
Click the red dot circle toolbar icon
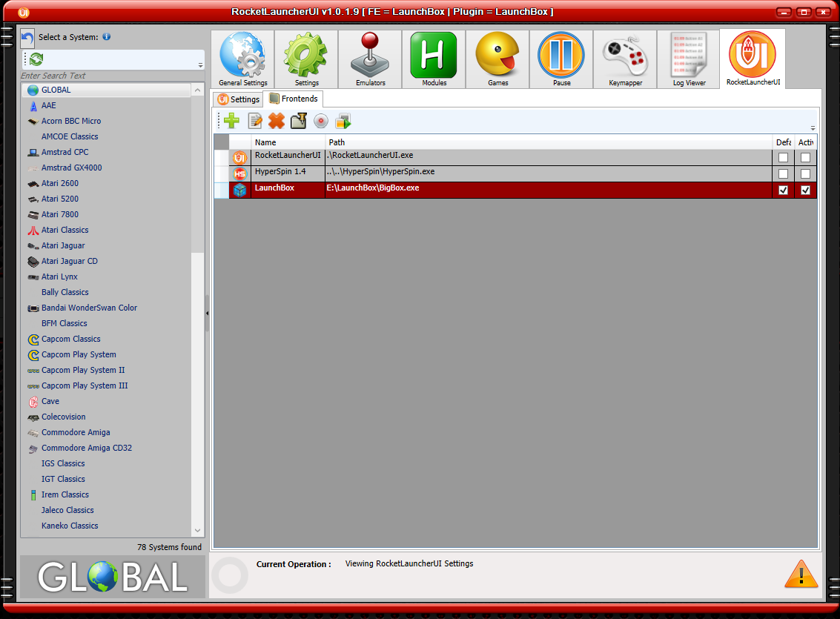(x=321, y=121)
